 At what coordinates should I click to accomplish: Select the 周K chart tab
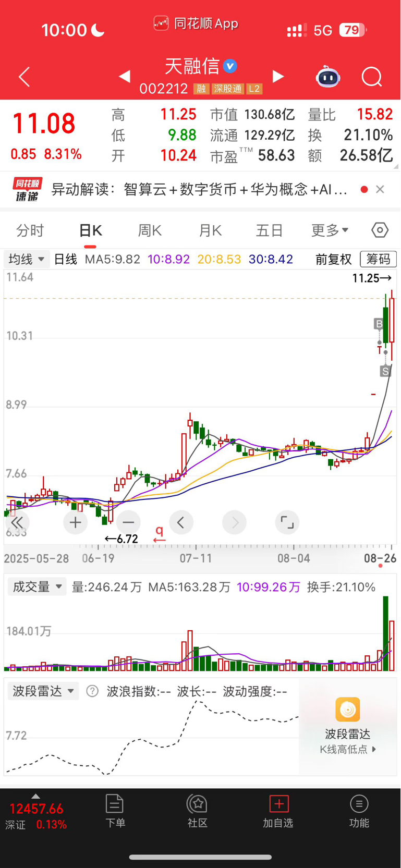[x=150, y=230]
